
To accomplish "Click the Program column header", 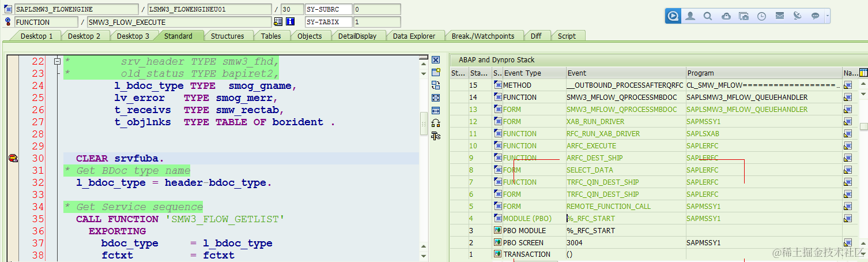I will (764, 73).
